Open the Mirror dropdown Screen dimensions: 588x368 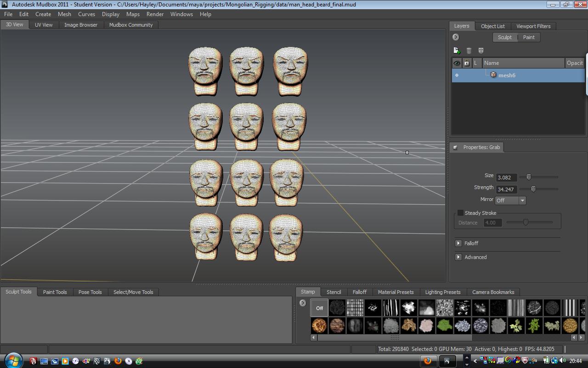(510, 200)
